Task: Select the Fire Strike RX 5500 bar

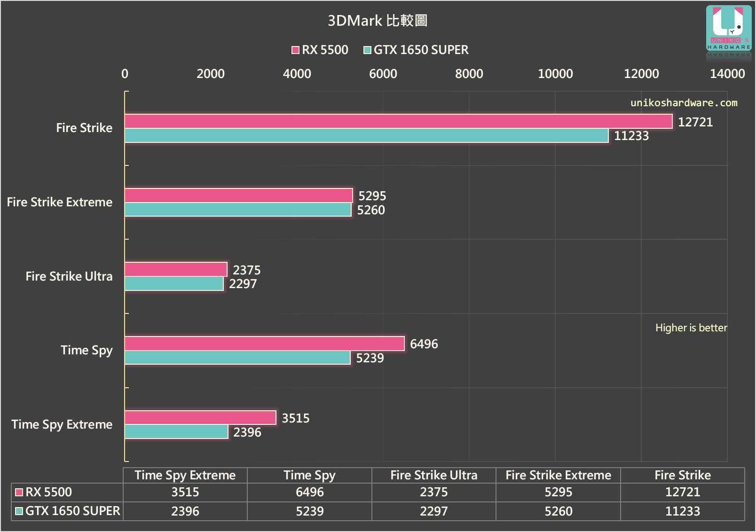Action: pos(399,121)
